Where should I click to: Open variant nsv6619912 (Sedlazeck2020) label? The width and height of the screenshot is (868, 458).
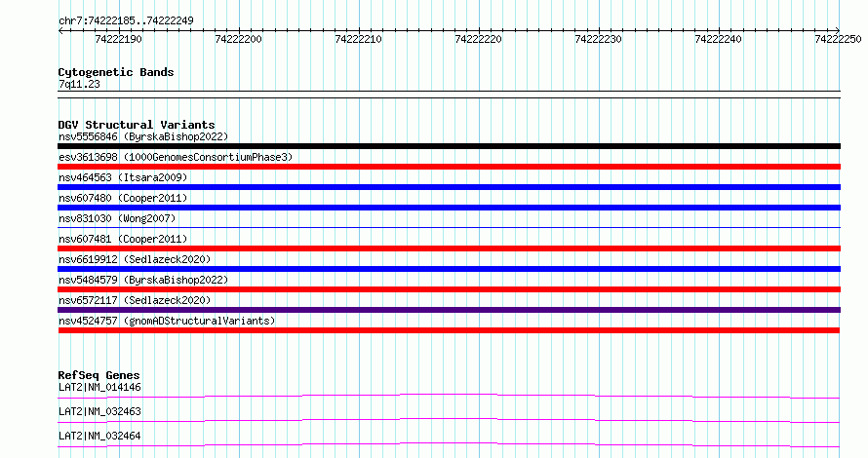click(135, 259)
